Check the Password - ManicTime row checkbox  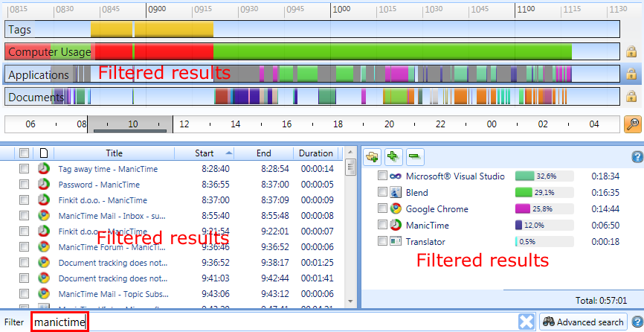[25, 184]
